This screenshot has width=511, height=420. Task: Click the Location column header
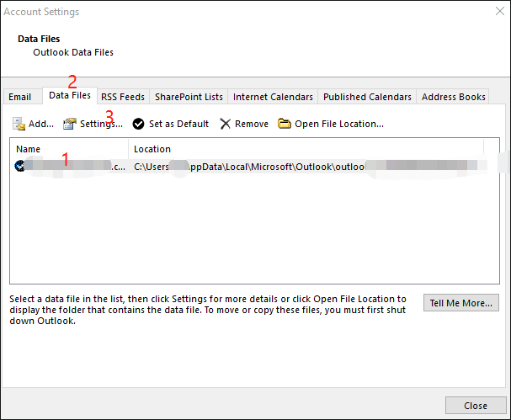coord(306,149)
